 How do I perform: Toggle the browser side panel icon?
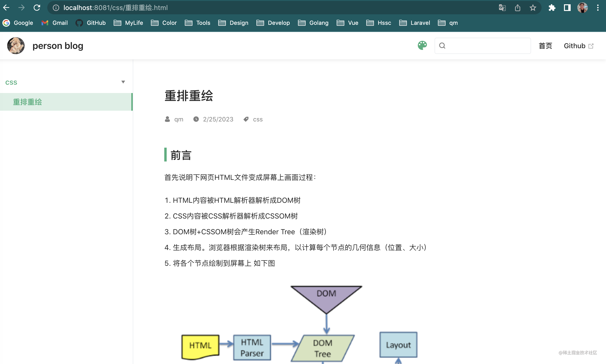coord(567,8)
